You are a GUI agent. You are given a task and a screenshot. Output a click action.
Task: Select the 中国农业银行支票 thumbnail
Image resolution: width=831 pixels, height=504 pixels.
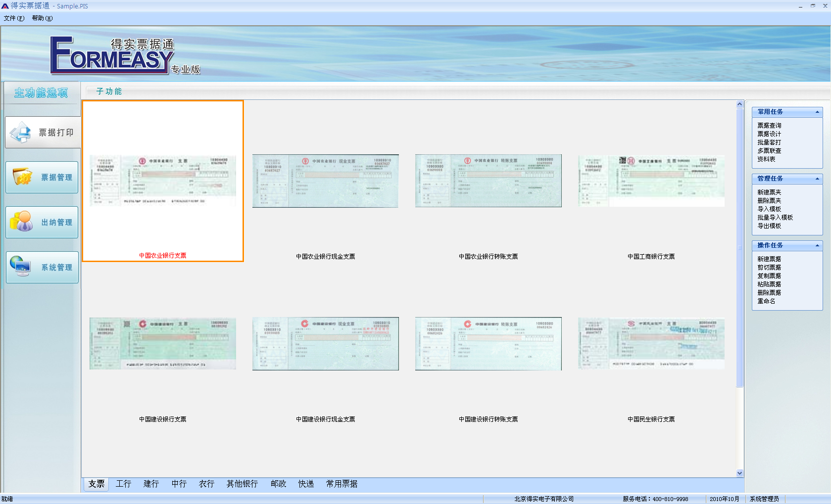tap(163, 181)
